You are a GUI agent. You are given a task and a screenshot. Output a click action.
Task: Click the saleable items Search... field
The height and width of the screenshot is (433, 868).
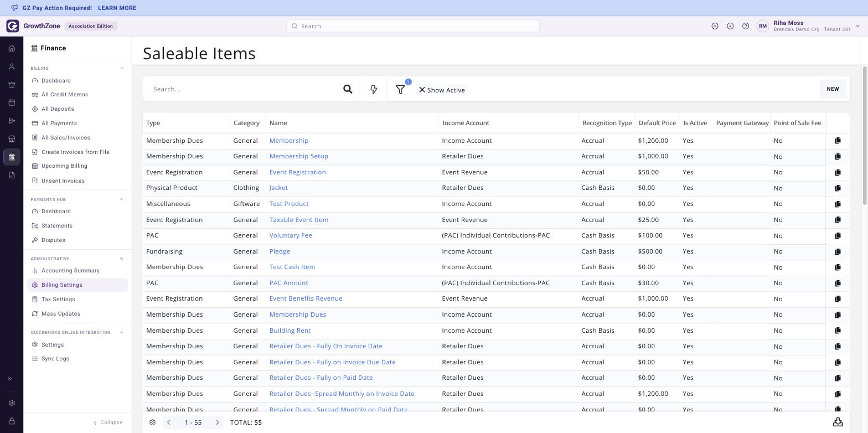(244, 89)
